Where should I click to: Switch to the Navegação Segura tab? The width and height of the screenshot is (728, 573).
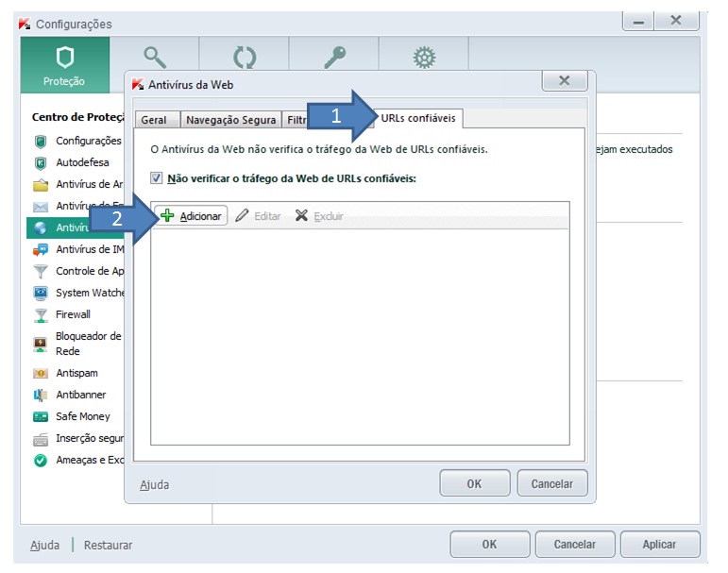(230, 120)
